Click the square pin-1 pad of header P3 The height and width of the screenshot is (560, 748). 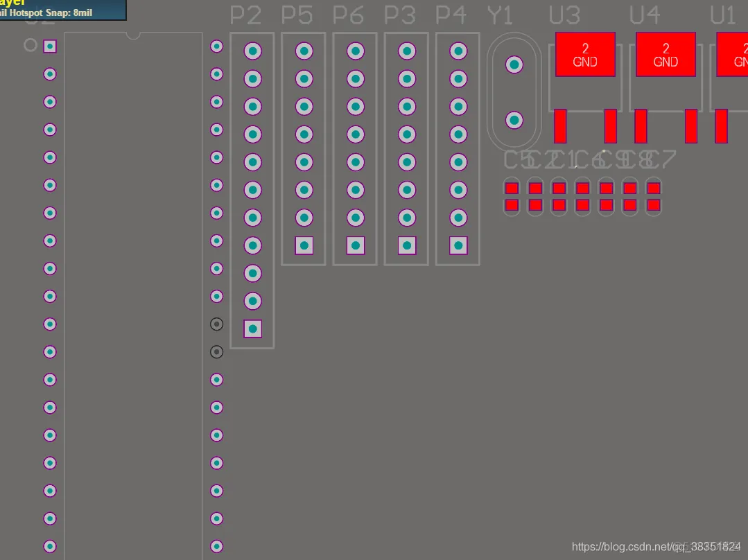pos(407,245)
